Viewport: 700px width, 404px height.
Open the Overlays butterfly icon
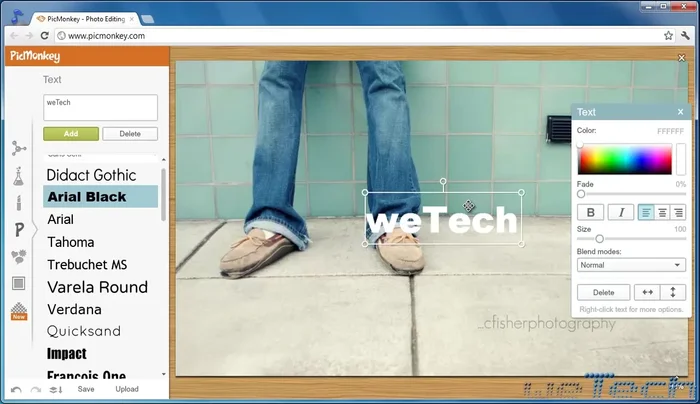click(x=18, y=257)
